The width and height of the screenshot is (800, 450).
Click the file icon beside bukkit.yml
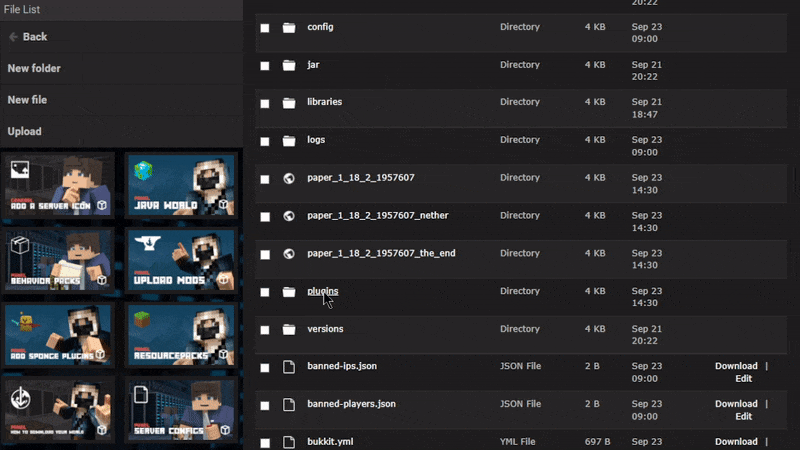click(x=289, y=442)
